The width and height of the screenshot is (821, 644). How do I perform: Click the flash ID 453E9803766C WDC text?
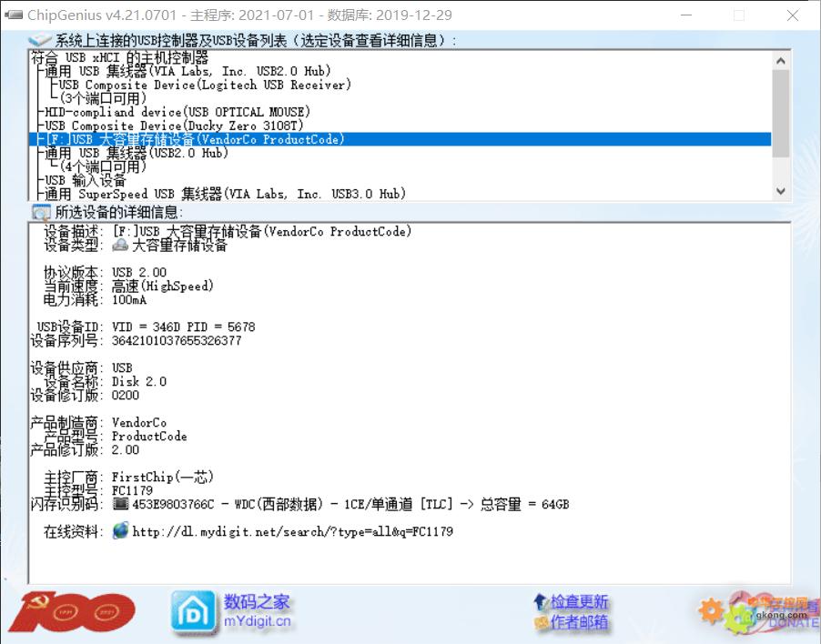click(x=350, y=504)
